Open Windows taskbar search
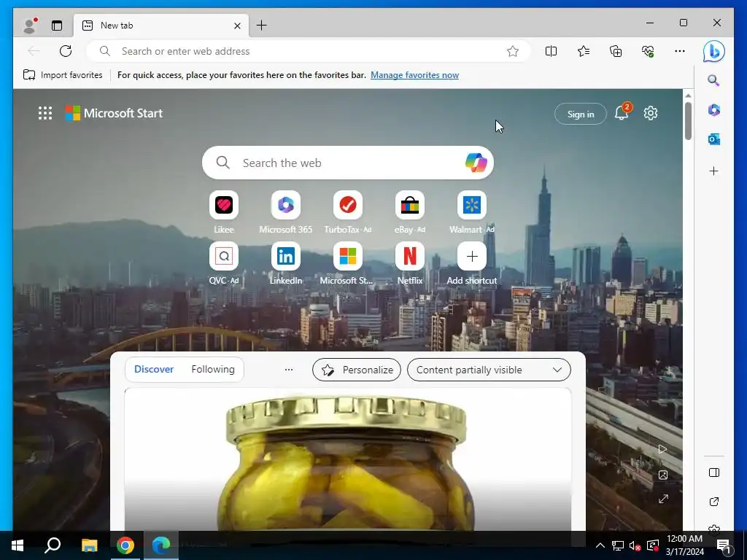747x560 pixels. pos(53,545)
